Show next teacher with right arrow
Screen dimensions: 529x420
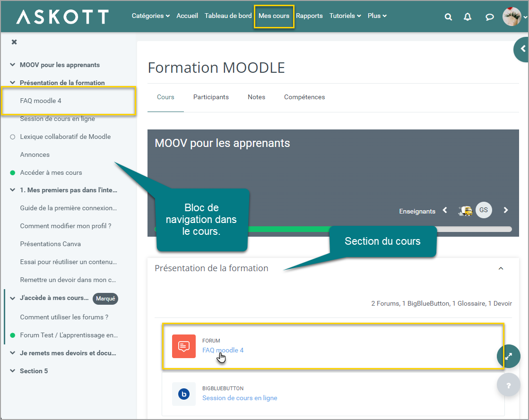[x=506, y=210]
